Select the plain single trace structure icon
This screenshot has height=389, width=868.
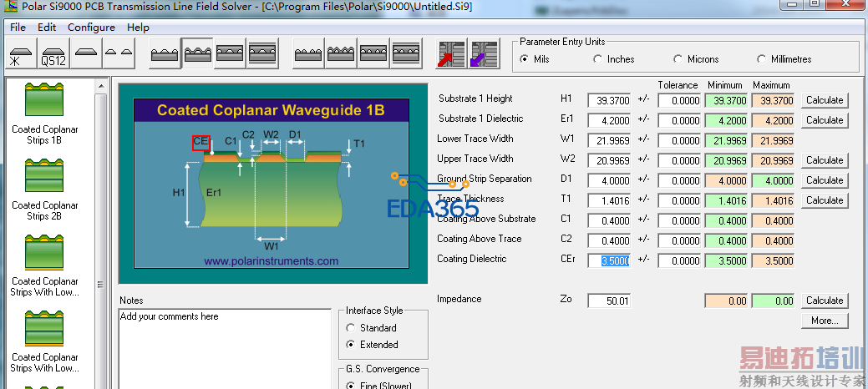click(86, 53)
